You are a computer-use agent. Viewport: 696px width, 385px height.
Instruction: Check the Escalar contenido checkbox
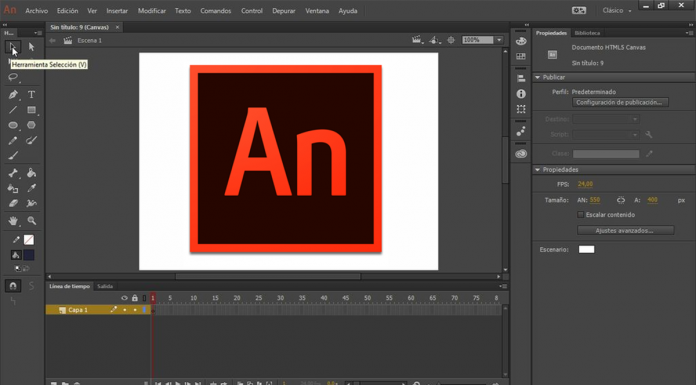(x=580, y=214)
